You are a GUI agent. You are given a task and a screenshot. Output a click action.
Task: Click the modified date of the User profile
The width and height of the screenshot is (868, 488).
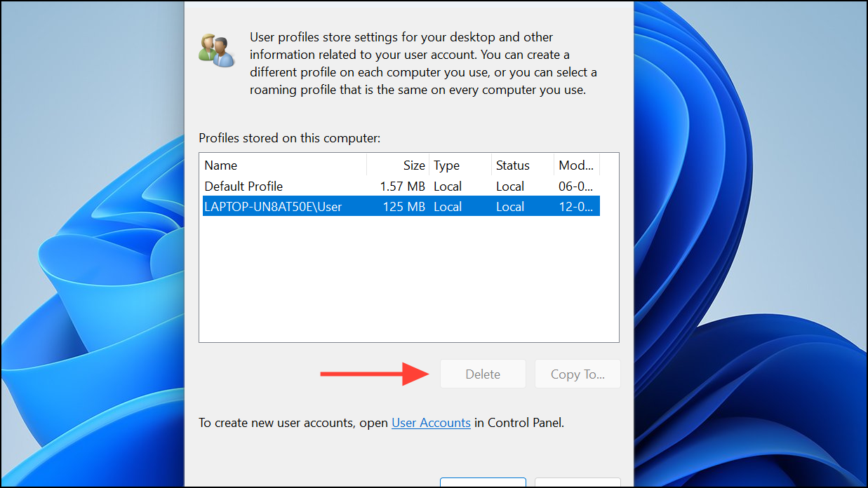pos(575,206)
